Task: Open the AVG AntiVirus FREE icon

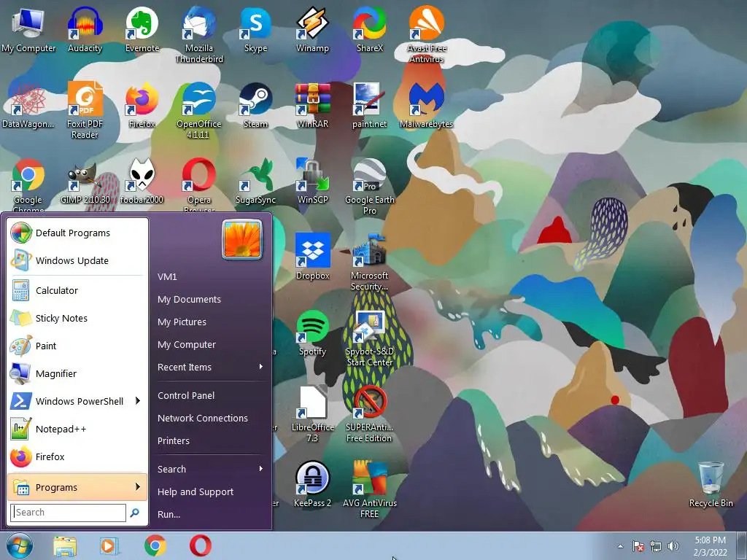Action: click(x=370, y=489)
